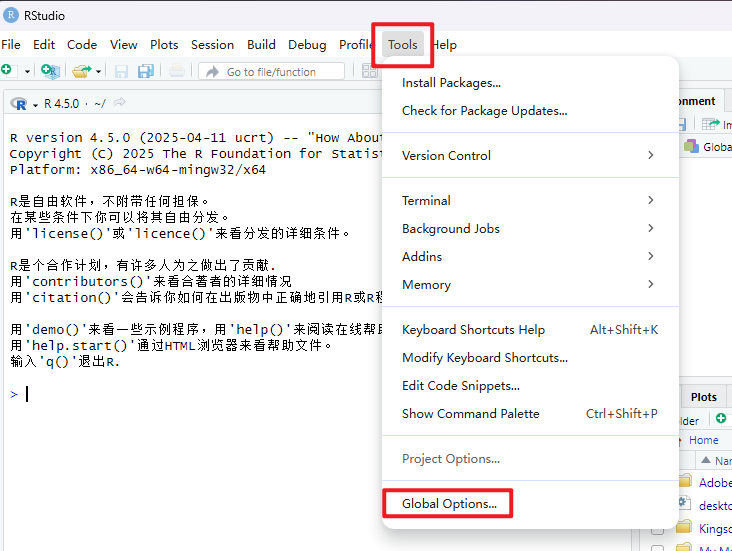Screen dimensions: 732x551
Task: Click the Save All documents icon
Action: 146,71
